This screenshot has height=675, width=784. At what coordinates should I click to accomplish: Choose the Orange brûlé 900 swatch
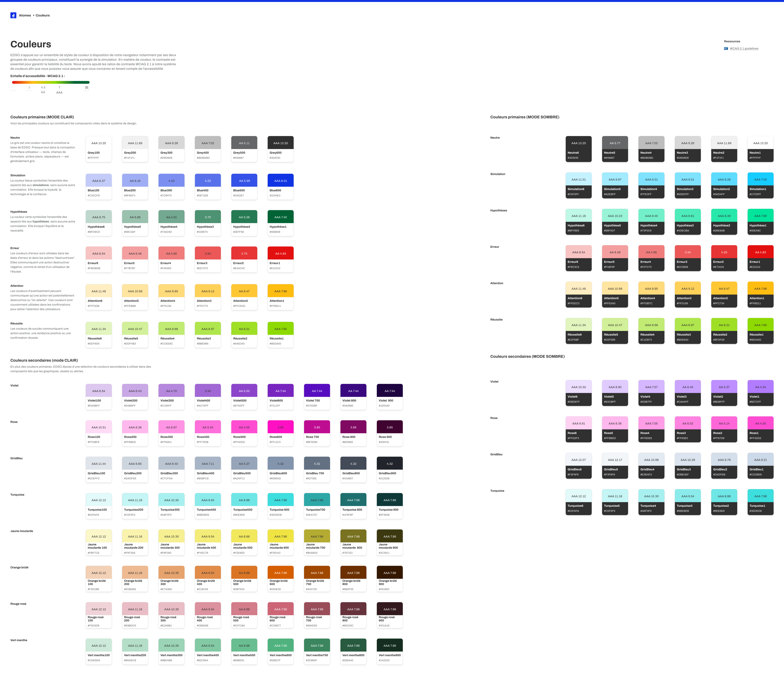(x=390, y=579)
